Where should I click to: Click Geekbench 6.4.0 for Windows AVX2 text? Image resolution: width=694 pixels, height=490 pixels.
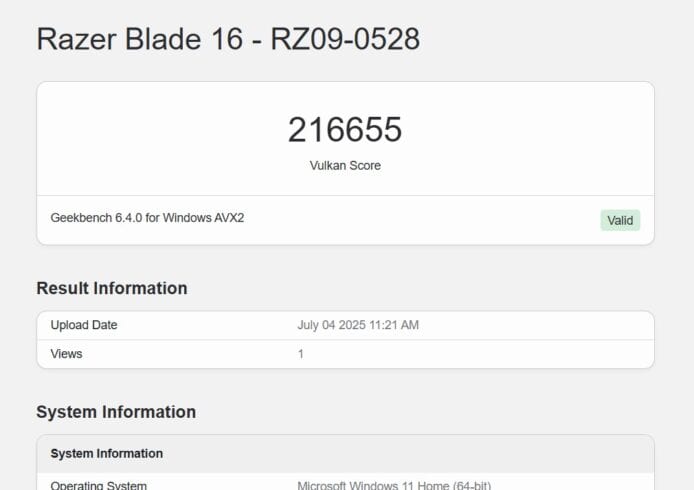pyautogui.click(x=147, y=218)
